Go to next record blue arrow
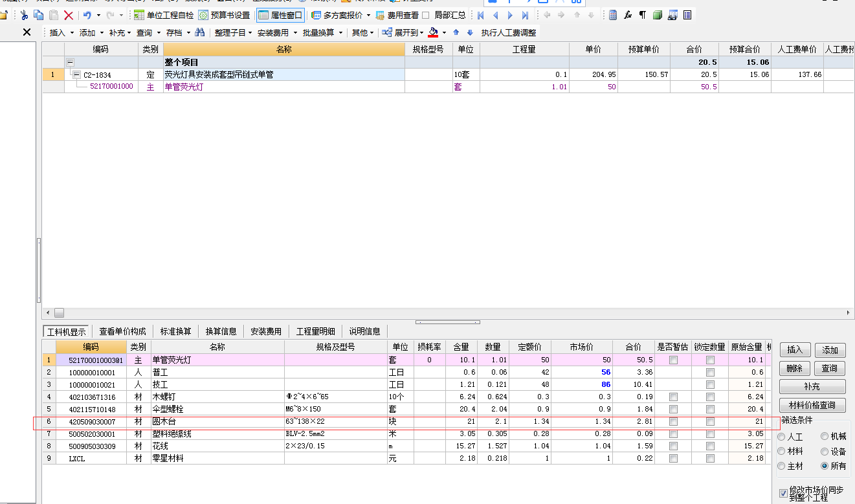 (x=510, y=15)
